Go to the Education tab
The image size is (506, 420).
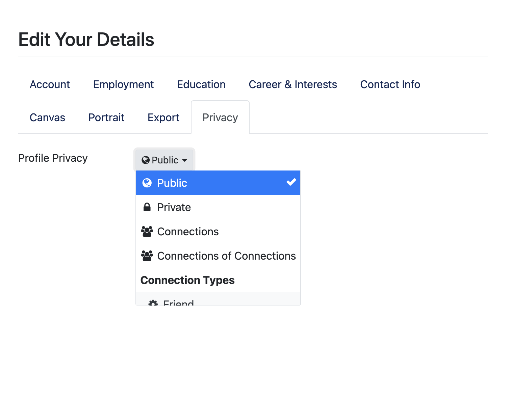[x=201, y=84]
